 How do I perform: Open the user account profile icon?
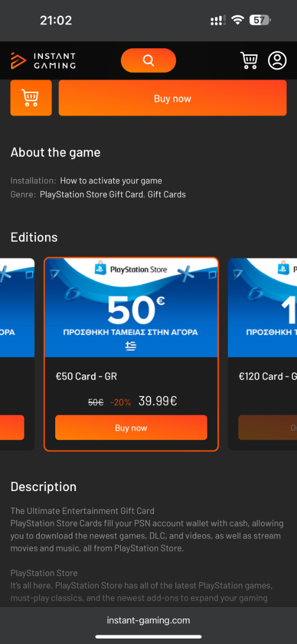[277, 61]
